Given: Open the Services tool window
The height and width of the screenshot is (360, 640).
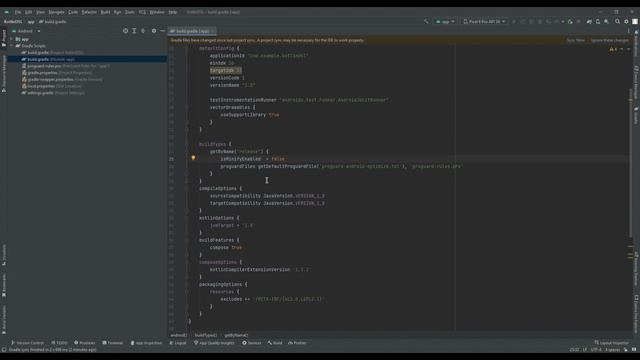Looking at the screenshot, I should pos(252,343).
